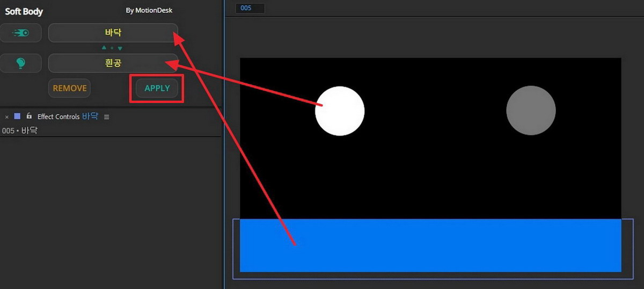Toggle the Effect Controls panel lock
The width and height of the screenshot is (644, 289).
[x=29, y=116]
